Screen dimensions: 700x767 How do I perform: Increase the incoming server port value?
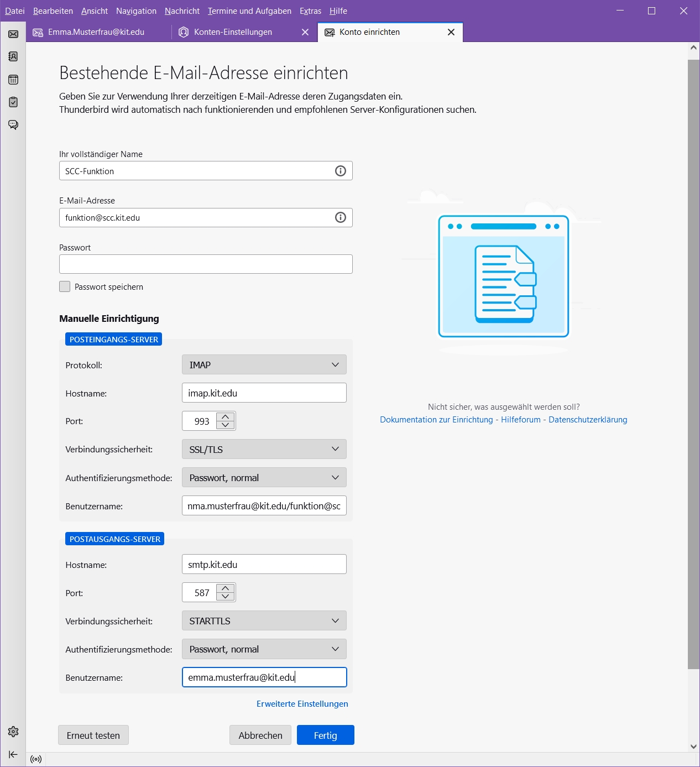226,417
